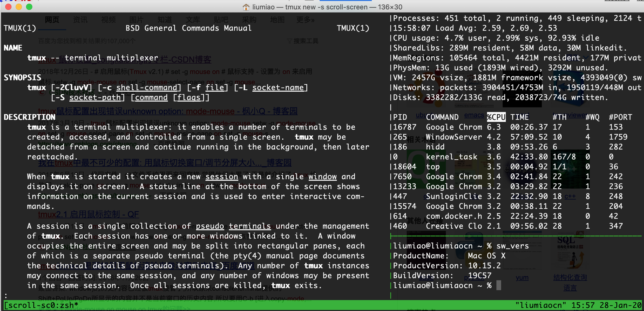Open the yum link
Viewport: 644px width, 311px height.
(522, 278)
